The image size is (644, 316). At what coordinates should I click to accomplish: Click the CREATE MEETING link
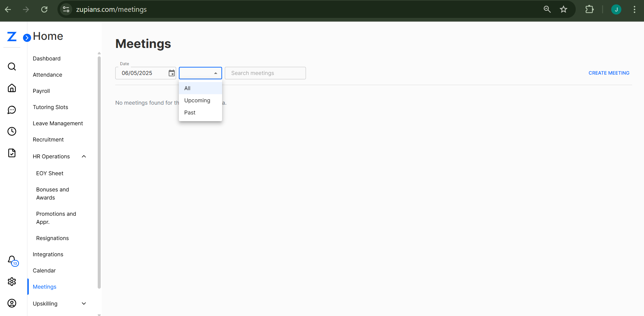pyautogui.click(x=609, y=73)
